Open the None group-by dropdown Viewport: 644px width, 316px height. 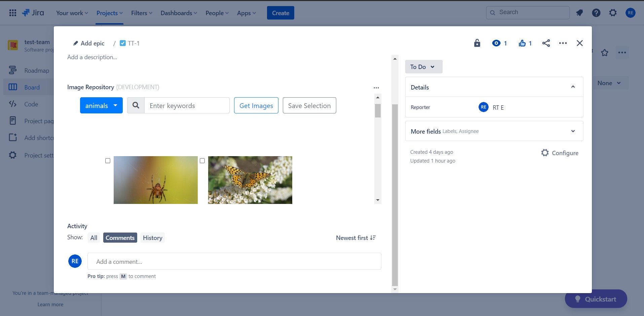click(x=609, y=83)
